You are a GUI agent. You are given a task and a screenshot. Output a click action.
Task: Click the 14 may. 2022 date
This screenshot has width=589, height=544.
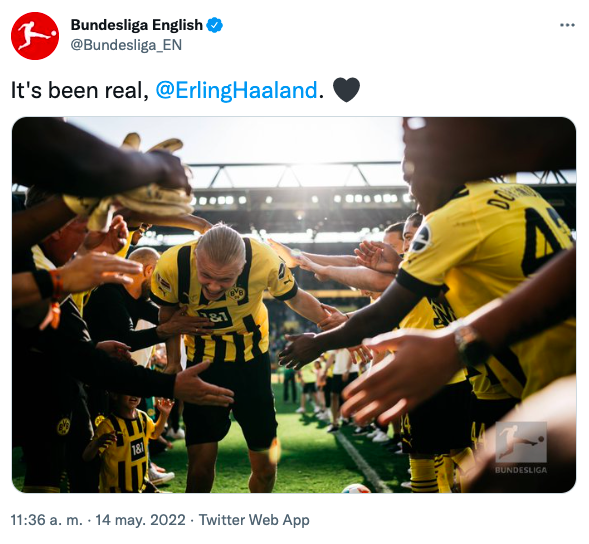click(140, 520)
